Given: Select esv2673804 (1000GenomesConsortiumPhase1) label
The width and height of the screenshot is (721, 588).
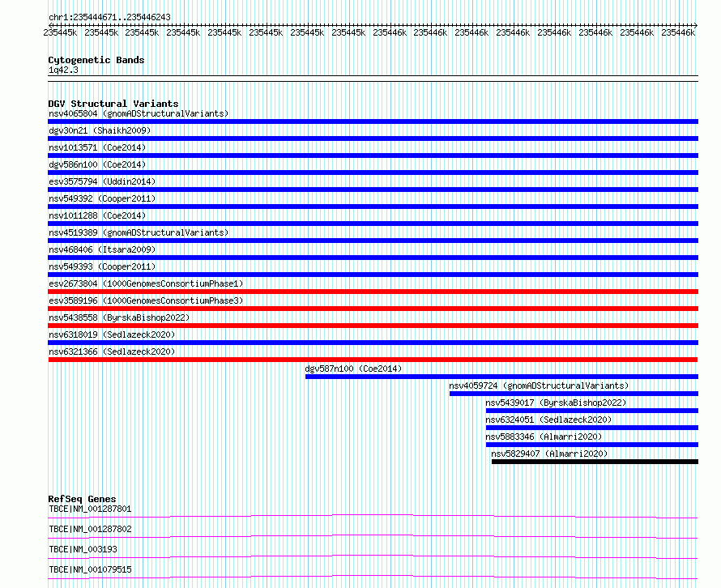Looking at the screenshot, I should coord(146,283).
